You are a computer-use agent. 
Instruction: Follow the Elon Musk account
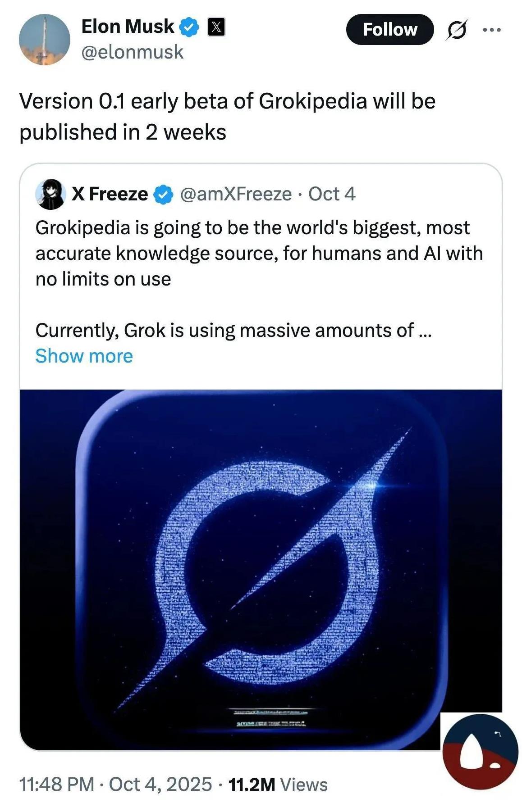click(x=390, y=30)
